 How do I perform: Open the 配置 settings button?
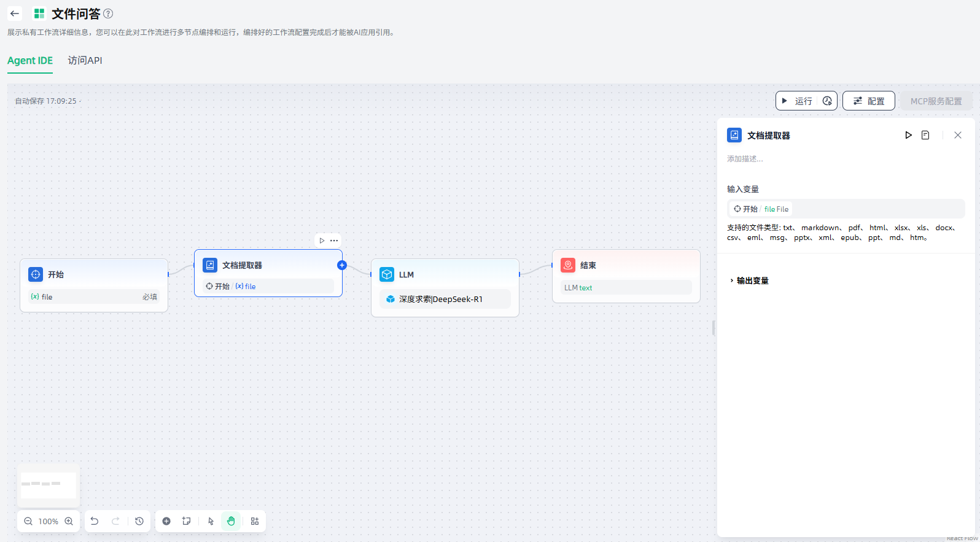click(x=868, y=101)
